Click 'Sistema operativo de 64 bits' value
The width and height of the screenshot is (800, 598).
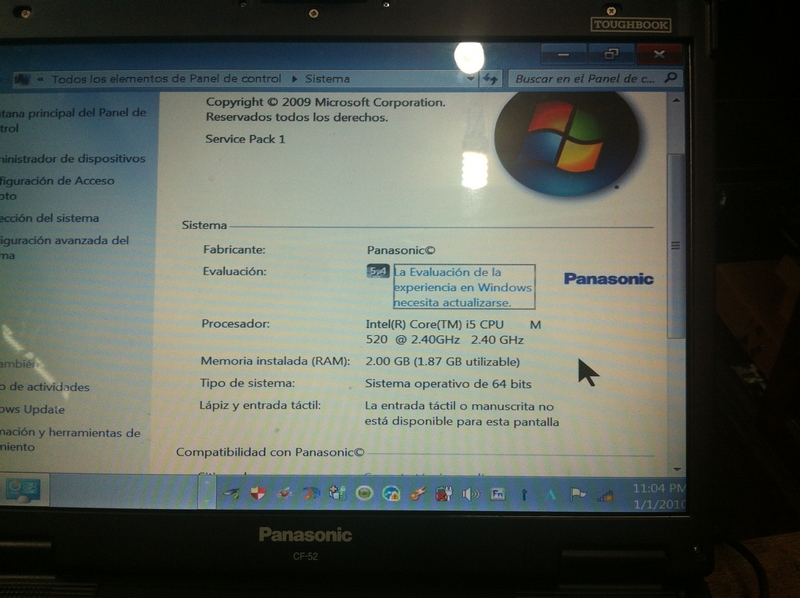click(448, 384)
